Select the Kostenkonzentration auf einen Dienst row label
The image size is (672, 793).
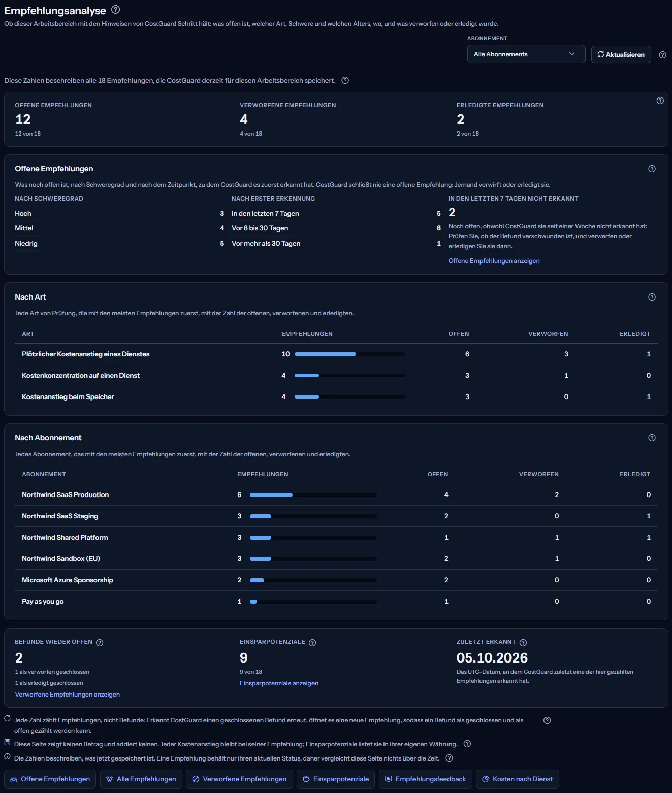(x=81, y=375)
